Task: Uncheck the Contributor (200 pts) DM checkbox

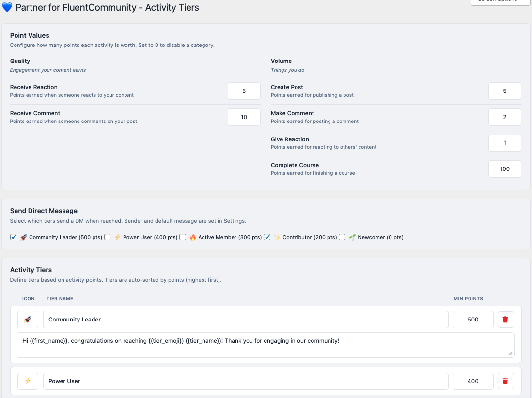Action: coord(267,237)
